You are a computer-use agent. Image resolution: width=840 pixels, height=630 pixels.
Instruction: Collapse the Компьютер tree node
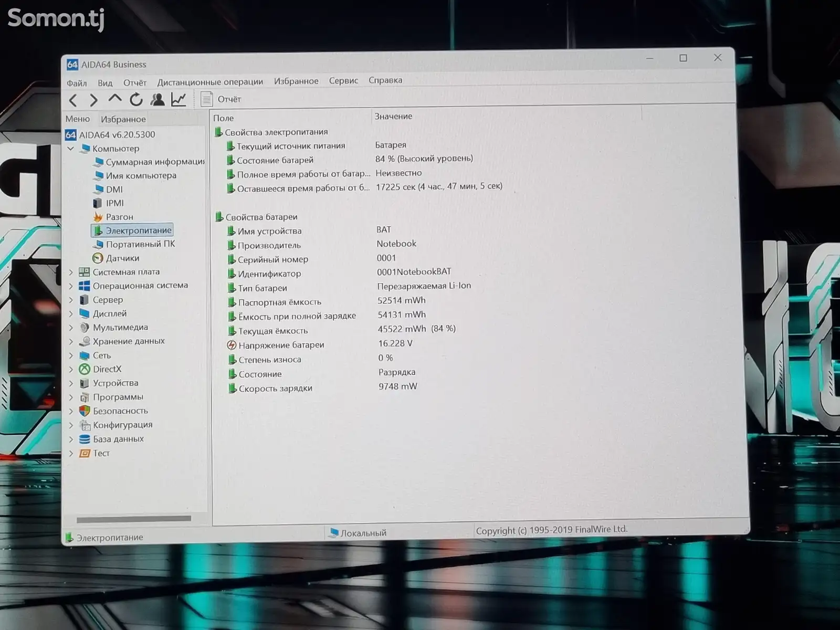point(71,149)
